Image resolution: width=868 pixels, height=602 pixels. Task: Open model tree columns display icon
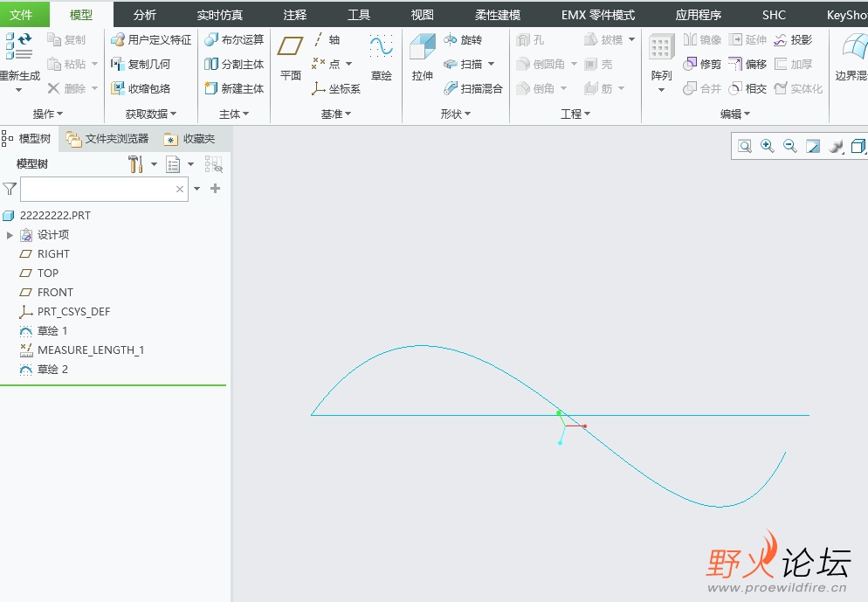click(173, 164)
